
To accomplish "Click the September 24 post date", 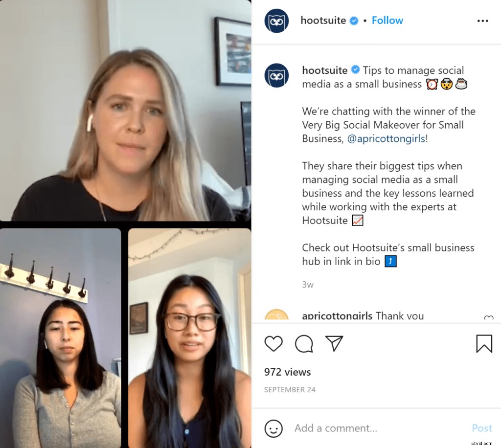I will tap(290, 390).
